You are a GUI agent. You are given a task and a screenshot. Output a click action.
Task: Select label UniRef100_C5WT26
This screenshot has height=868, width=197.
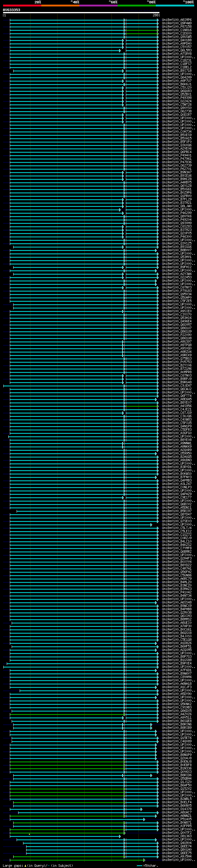pyautogui.click(x=177, y=104)
